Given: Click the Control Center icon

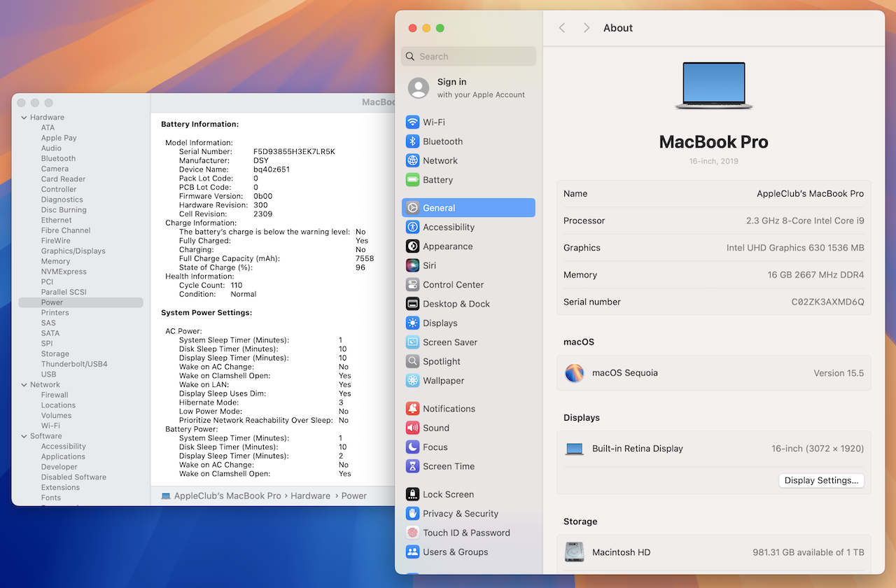Looking at the screenshot, I should pyautogui.click(x=412, y=285).
